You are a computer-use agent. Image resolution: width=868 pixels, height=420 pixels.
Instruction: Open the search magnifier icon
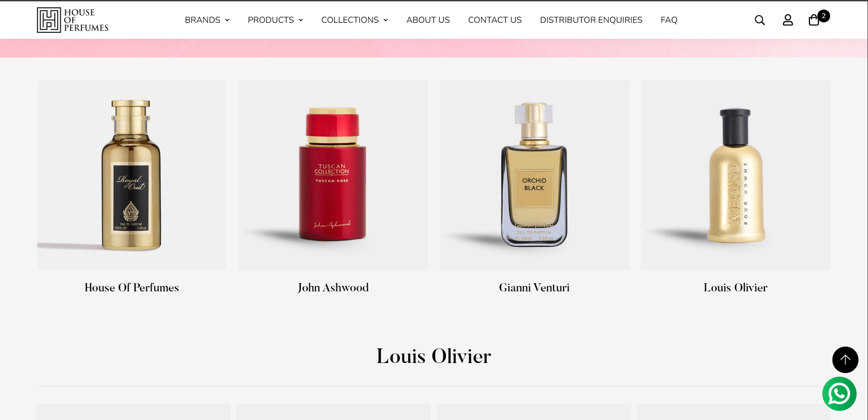759,20
